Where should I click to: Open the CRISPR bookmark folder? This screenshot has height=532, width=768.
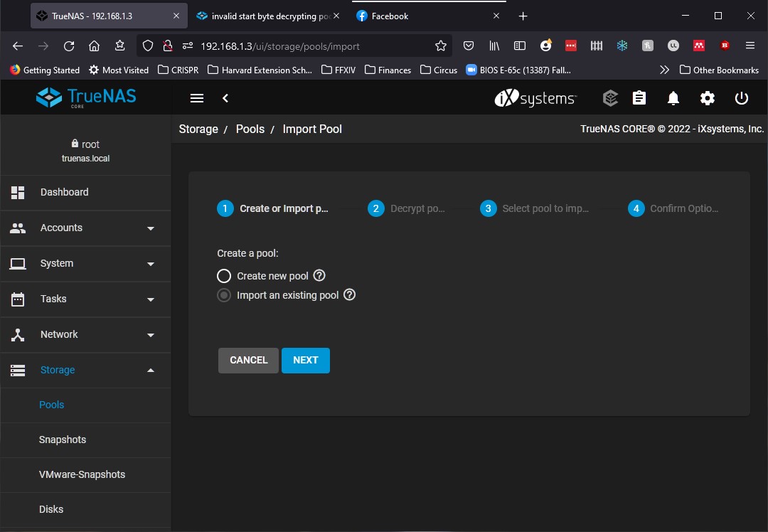click(178, 70)
